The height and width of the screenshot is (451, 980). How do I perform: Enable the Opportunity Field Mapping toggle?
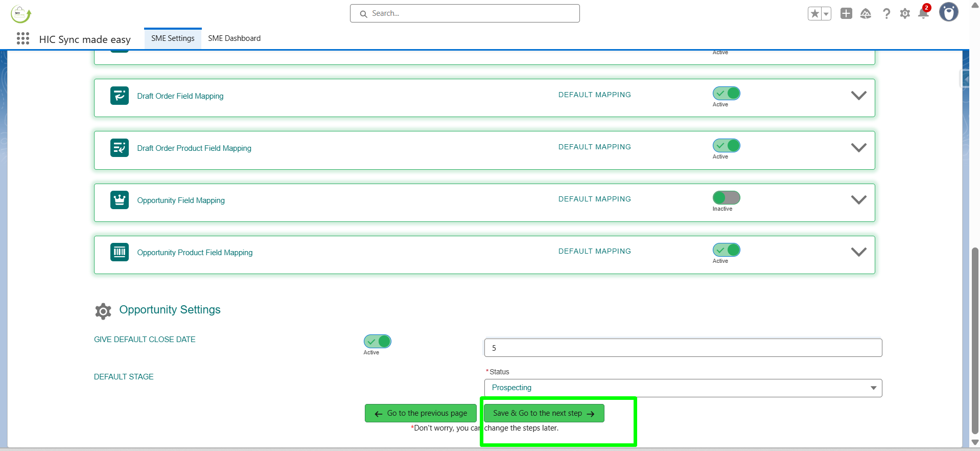coord(726,198)
